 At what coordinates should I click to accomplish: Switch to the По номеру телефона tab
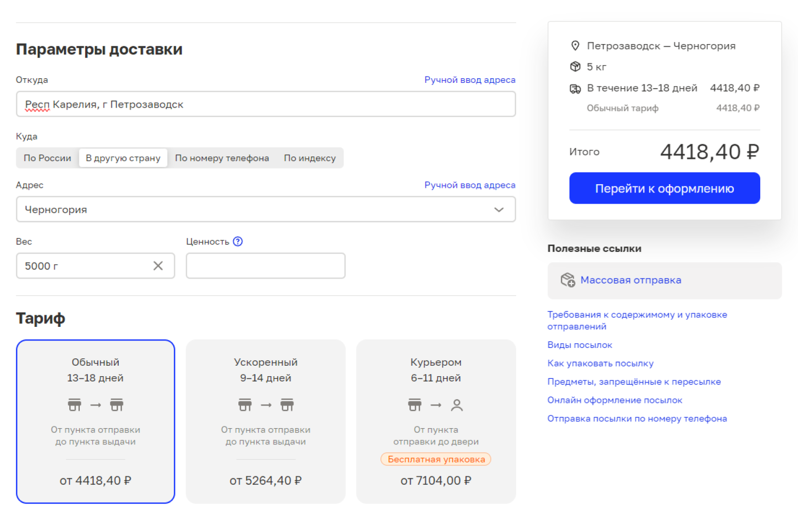click(222, 158)
